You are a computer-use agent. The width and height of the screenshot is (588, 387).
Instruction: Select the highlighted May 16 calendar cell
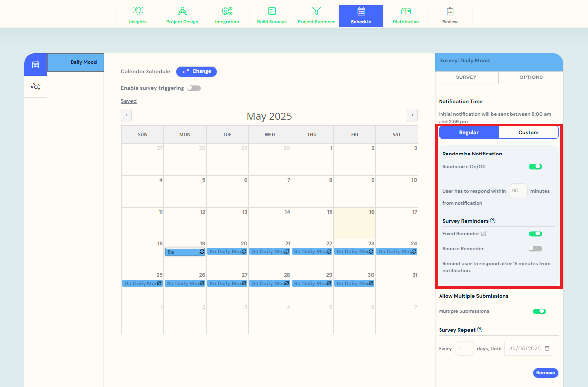355,223
